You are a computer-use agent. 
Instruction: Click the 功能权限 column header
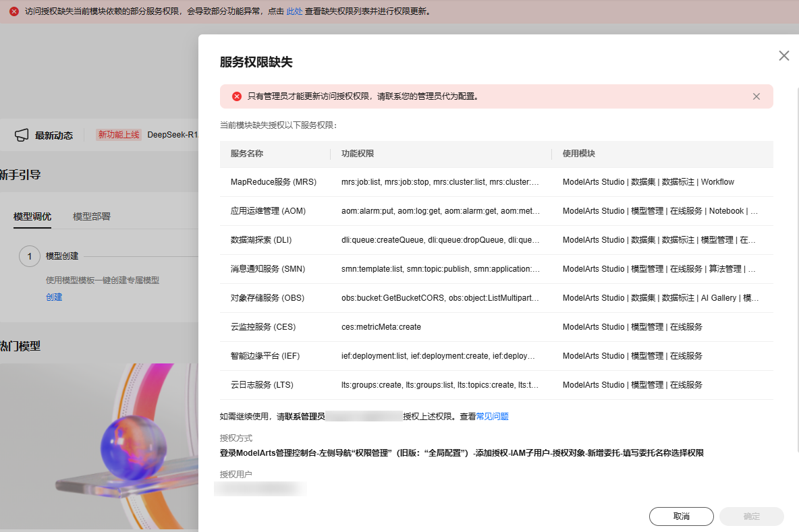(358, 154)
